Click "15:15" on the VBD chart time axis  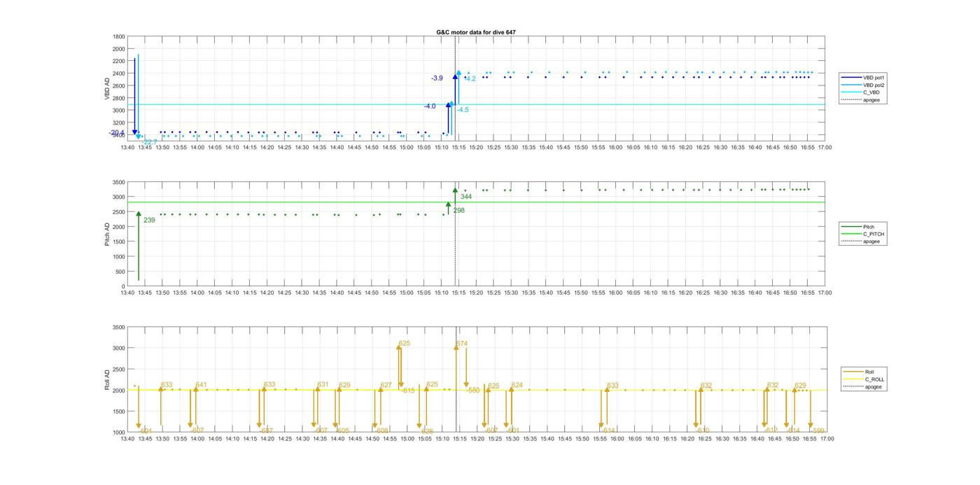(x=458, y=148)
